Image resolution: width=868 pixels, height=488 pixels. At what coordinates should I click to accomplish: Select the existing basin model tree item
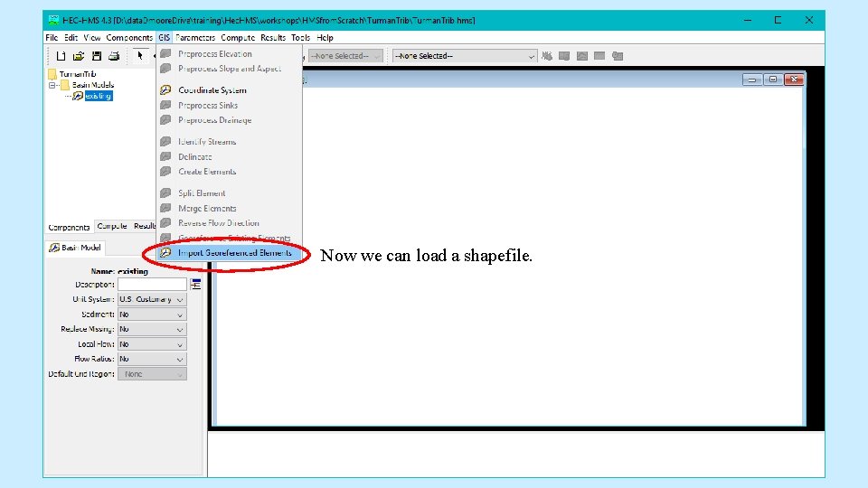pos(99,97)
